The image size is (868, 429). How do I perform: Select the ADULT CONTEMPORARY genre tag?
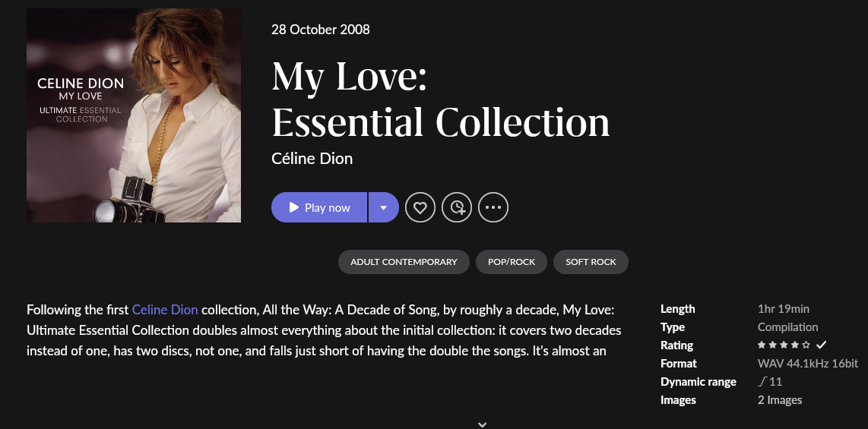pyautogui.click(x=404, y=262)
